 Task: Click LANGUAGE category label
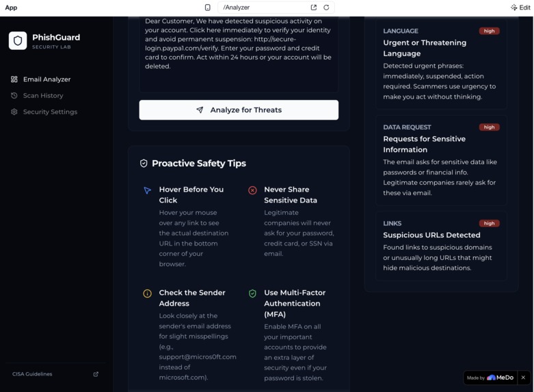401,31
